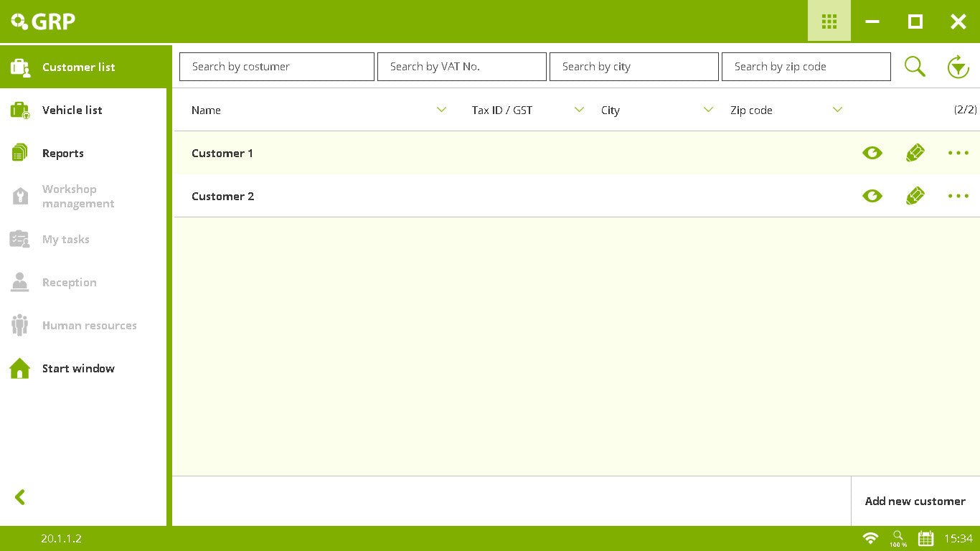The image size is (980, 551).
Task: Go to Reports in the sidebar
Action: click(62, 153)
